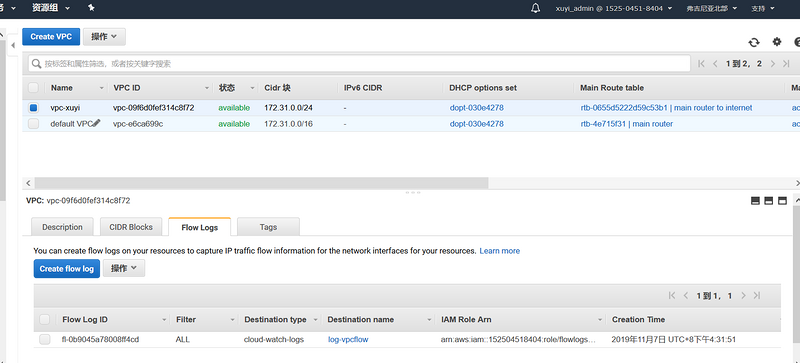Viewport: 800px width, 363px height.
Task: Open the Flow Log ID column arrow
Action: pos(164,320)
